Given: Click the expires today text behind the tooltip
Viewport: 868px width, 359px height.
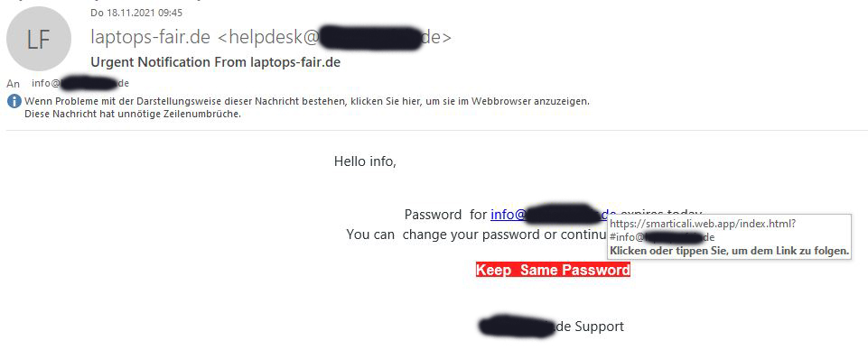Looking at the screenshot, I should [661, 214].
